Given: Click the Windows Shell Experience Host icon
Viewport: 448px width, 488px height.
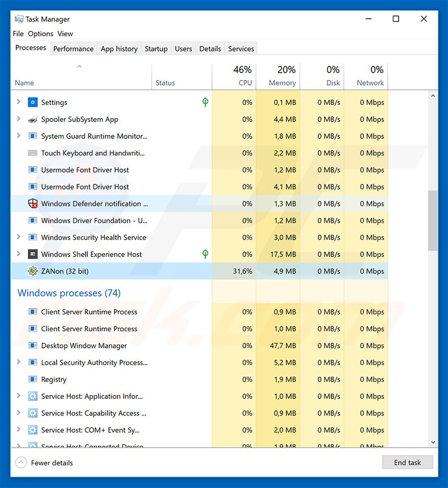Looking at the screenshot, I should [33, 254].
